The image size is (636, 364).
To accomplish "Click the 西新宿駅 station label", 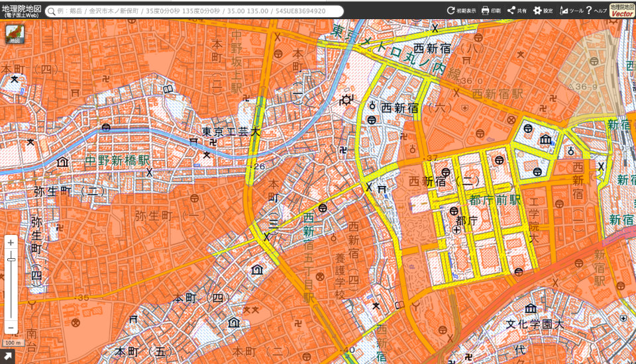I will (x=498, y=94).
